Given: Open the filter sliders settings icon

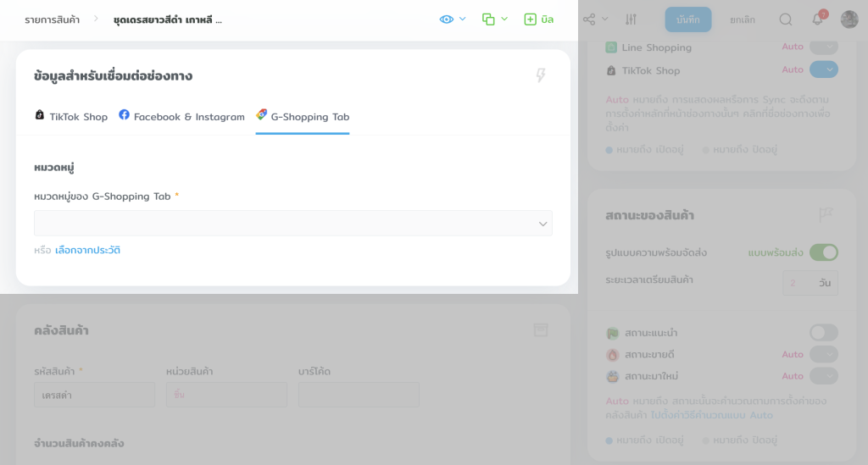Looking at the screenshot, I should (x=631, y=19).
